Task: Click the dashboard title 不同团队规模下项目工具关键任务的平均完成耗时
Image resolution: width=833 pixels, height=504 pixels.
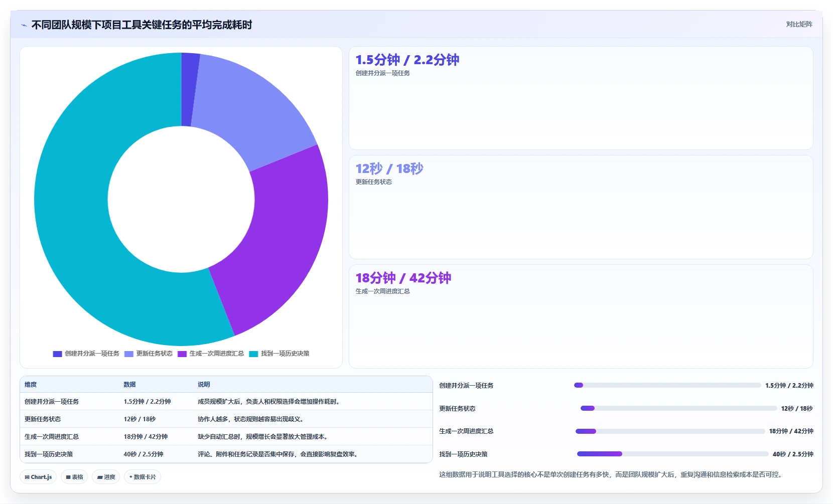Action: 142,25
